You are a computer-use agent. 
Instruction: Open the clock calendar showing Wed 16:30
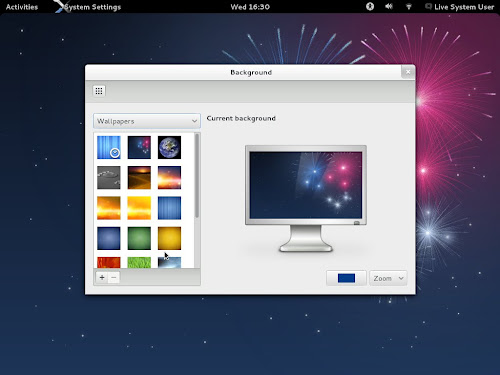(x=250, y=7)
